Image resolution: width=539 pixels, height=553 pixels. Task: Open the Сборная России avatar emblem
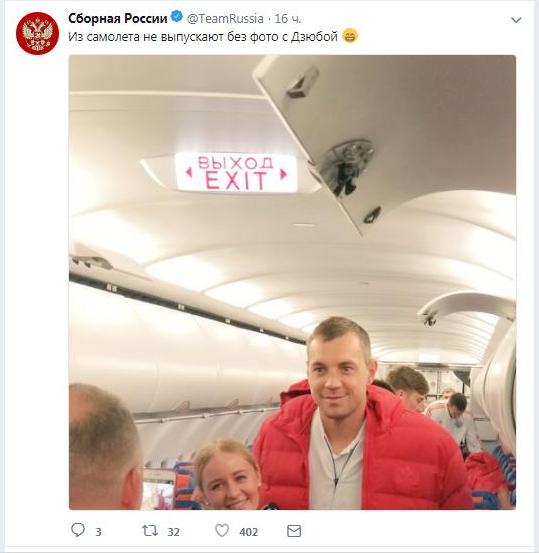coord(37,34)
